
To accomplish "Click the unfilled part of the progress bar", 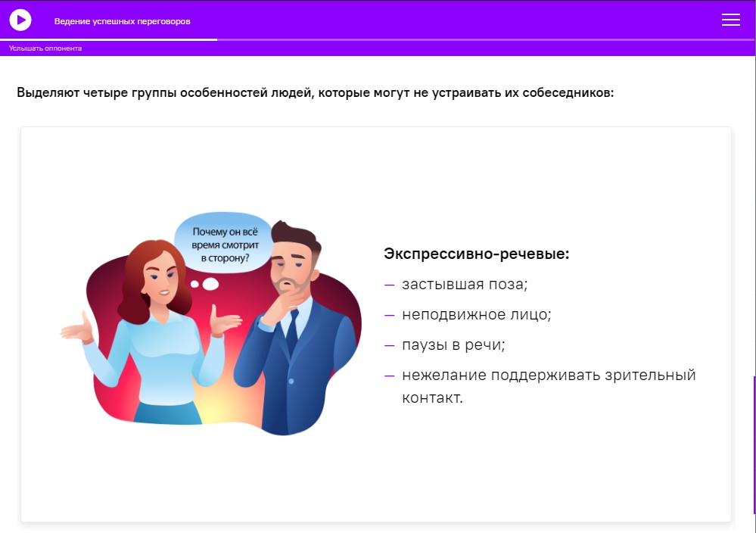I will point(484,39).
